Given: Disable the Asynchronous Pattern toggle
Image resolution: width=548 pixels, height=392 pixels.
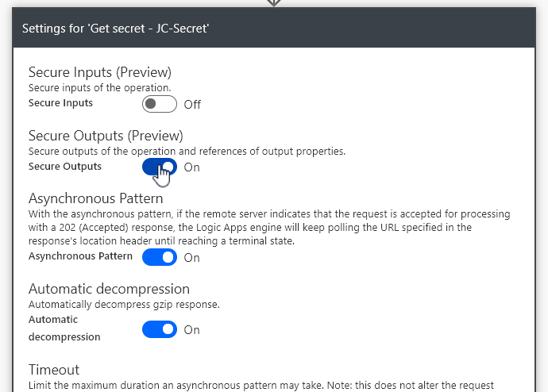Looking at the screenshot, I should [x=159, y=257].
